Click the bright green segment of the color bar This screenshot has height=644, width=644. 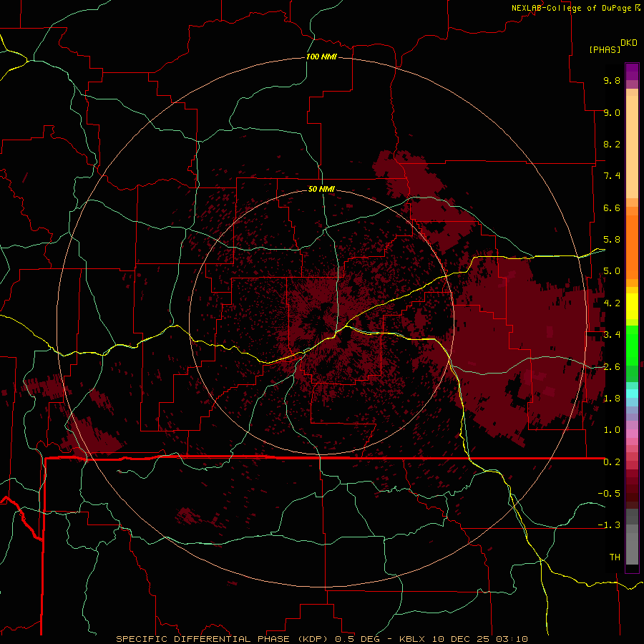click(632, 346)
